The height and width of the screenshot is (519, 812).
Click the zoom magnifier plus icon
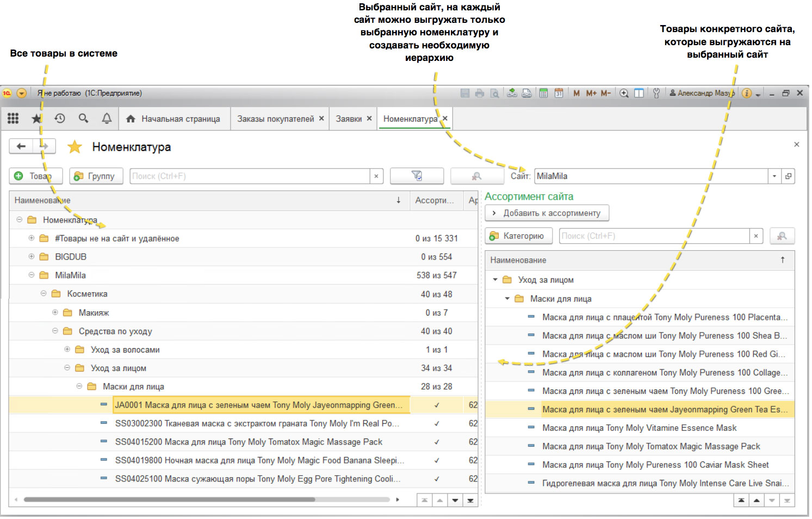click(624, 93)
